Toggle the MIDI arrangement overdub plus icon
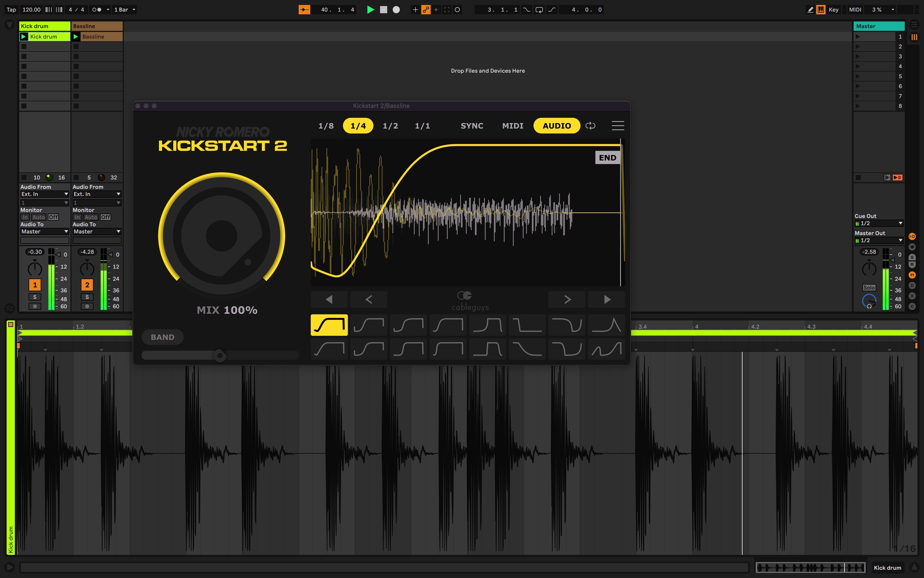Image resolution: width=924 pixels, height=578 pixels. [x=415, y=10]
